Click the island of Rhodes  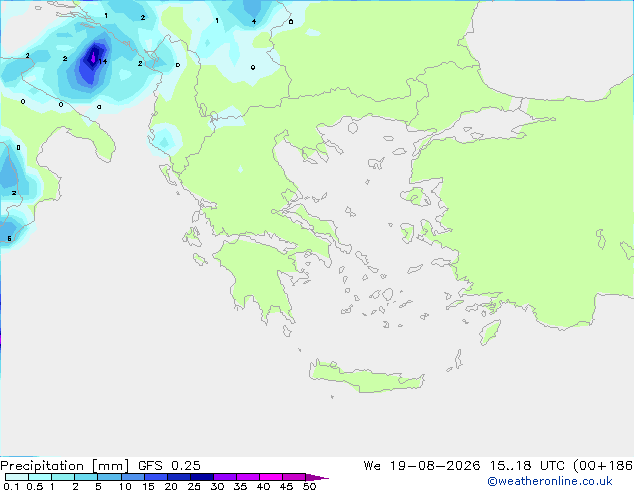tap(490, 332)
